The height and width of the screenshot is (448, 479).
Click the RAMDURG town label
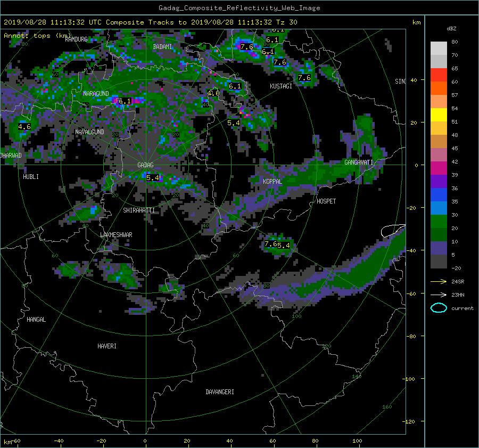click(76, 39)
